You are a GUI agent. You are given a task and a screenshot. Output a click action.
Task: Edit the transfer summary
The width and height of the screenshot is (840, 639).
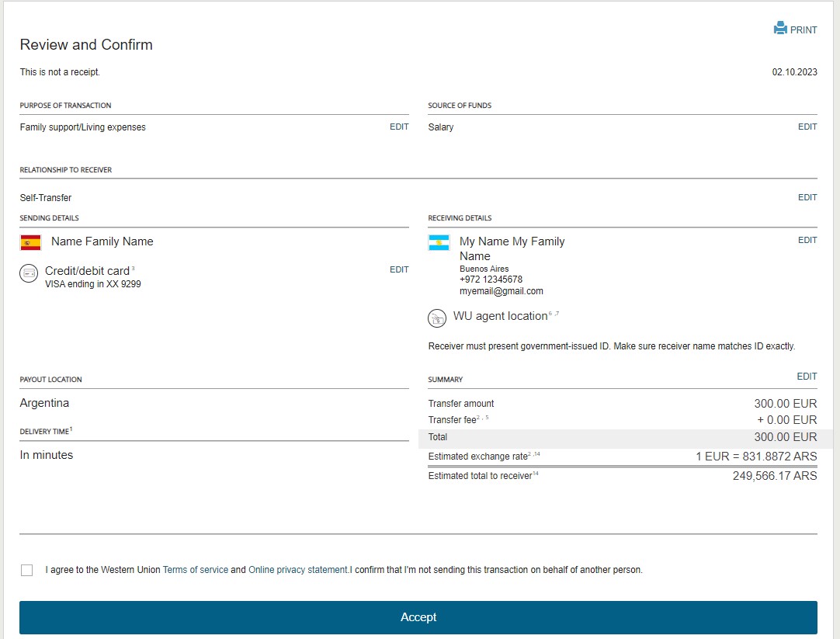click(x=807, y=377)
